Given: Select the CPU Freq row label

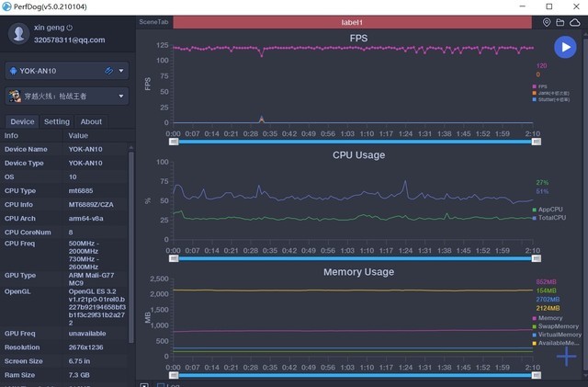Looking at the screenshot, I should tap(19, 244).
